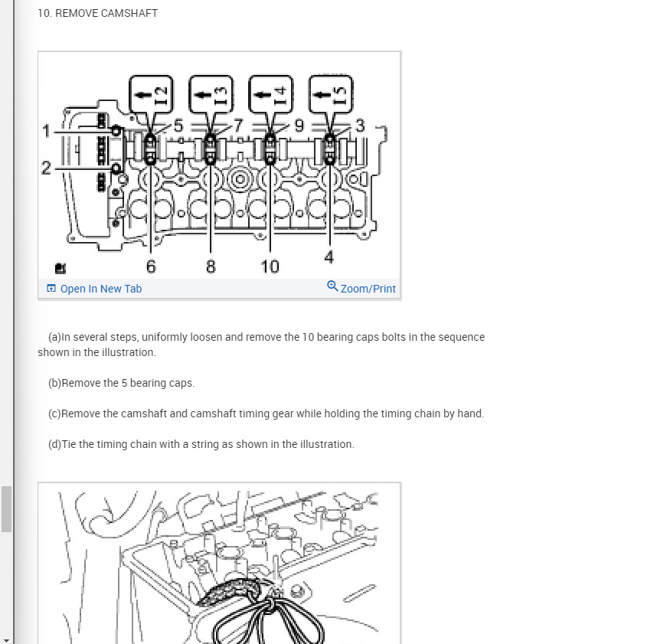Click the I3 arrow bearing cap label
This screenshot has height=644, width=654.
click(x=211, y=94)
